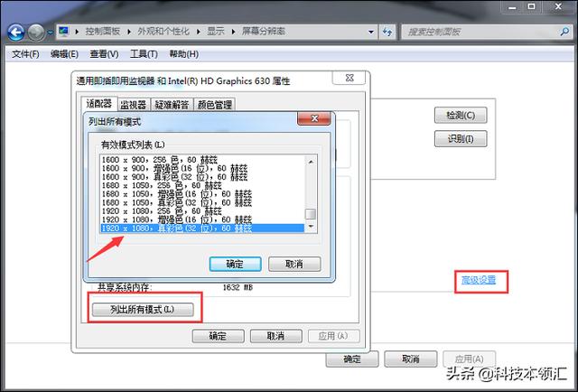Switch to the 疑难解答 tab
The height and width of the screenshot is (392, 578).
pyautogui.click(x=172, y=105)
